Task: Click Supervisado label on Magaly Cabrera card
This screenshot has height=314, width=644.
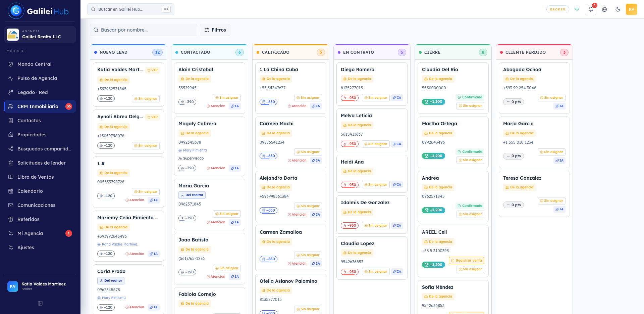Action: click(x=191, y=159)
